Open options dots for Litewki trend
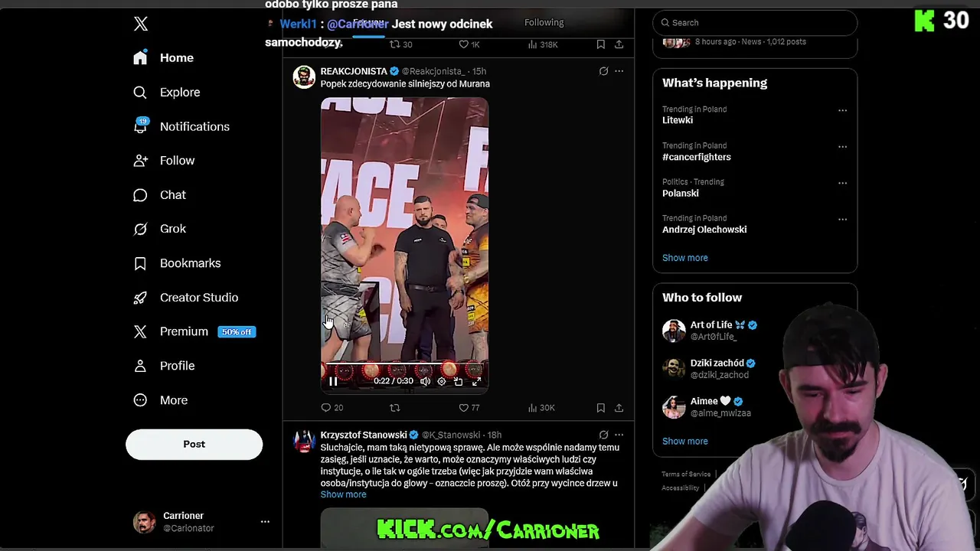980x551 pixels. 842,110
